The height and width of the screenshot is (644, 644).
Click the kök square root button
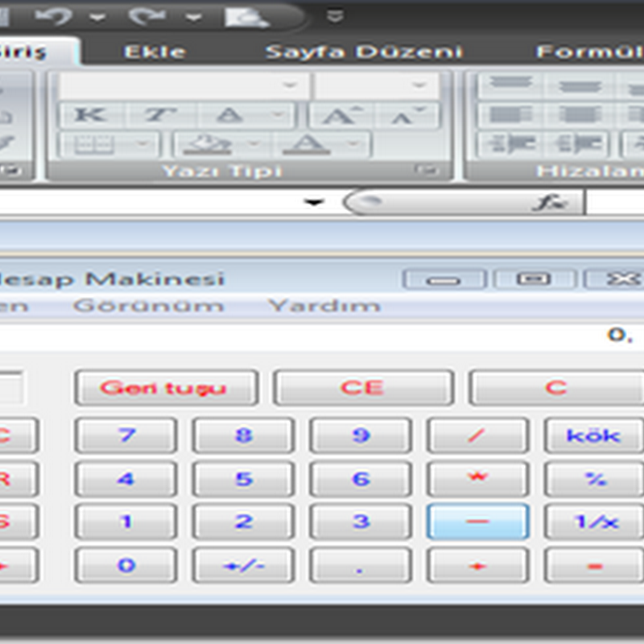594,436
